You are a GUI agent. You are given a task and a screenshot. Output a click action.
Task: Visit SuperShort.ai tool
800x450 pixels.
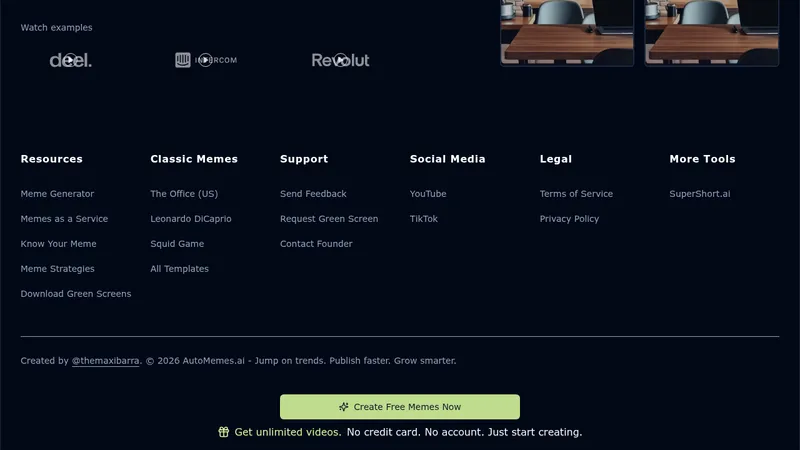(699, 194)
